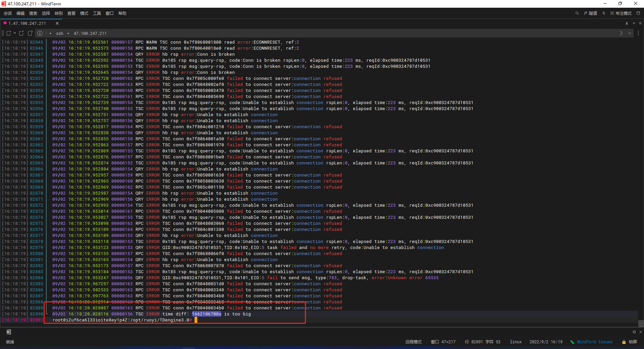The width and height of the screenshot is (644, 349).
Task: Click the 远程模式 status bar entry
Action: point(414,342)
